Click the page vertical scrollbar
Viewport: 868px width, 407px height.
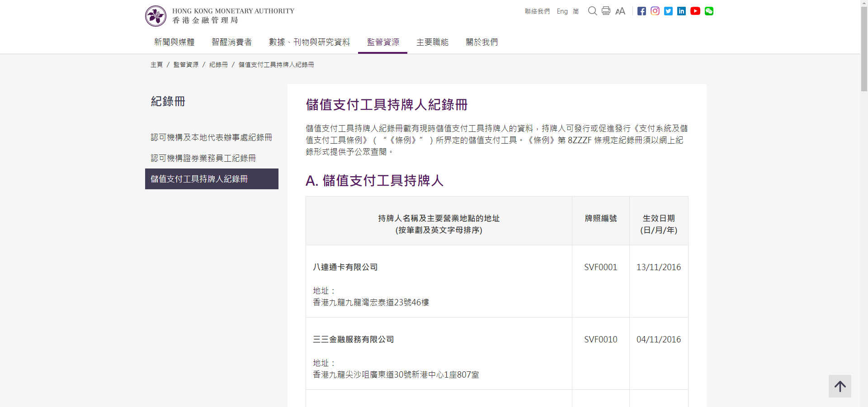pos(864,203)
